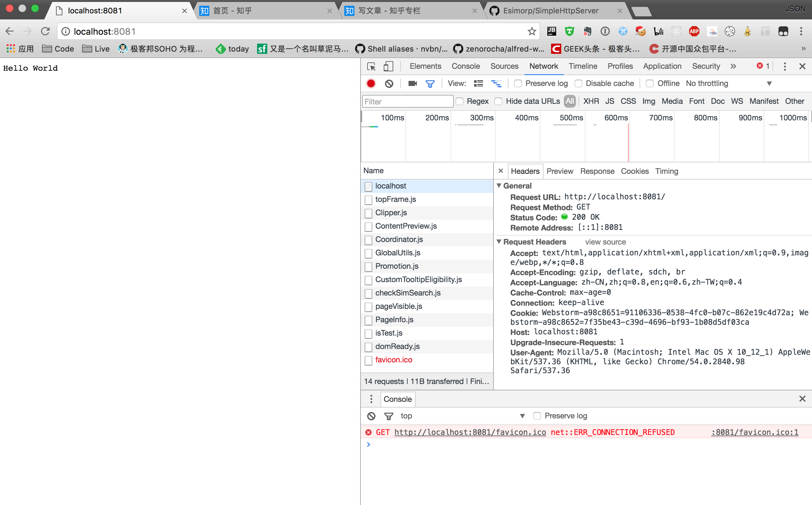Click the network Filter text field

point(408,102)
